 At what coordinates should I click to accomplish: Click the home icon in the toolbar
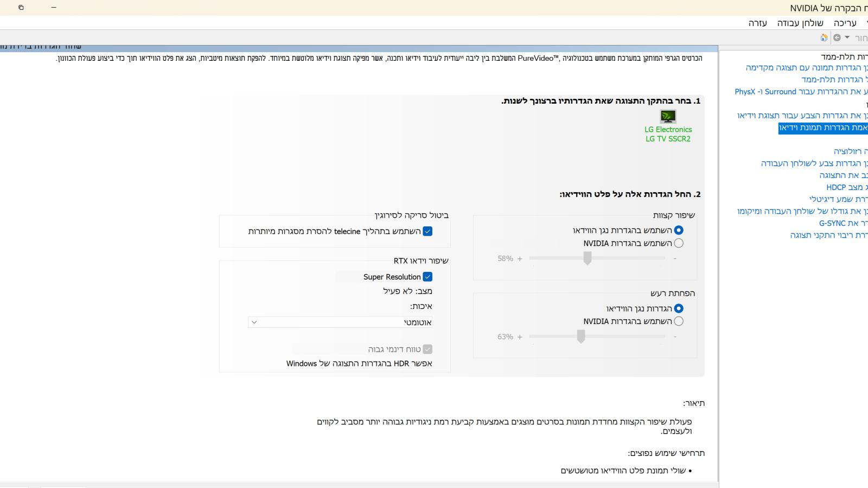(824, 37)
